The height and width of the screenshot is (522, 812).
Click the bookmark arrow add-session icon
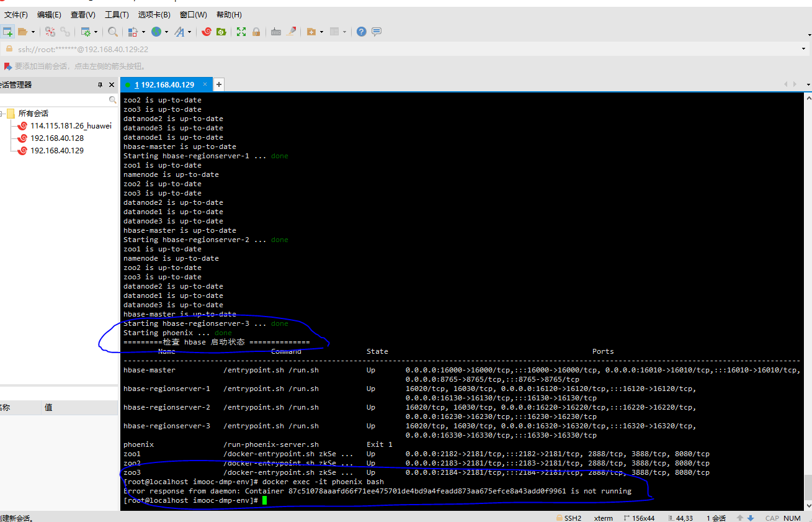(x=8, y=66)
